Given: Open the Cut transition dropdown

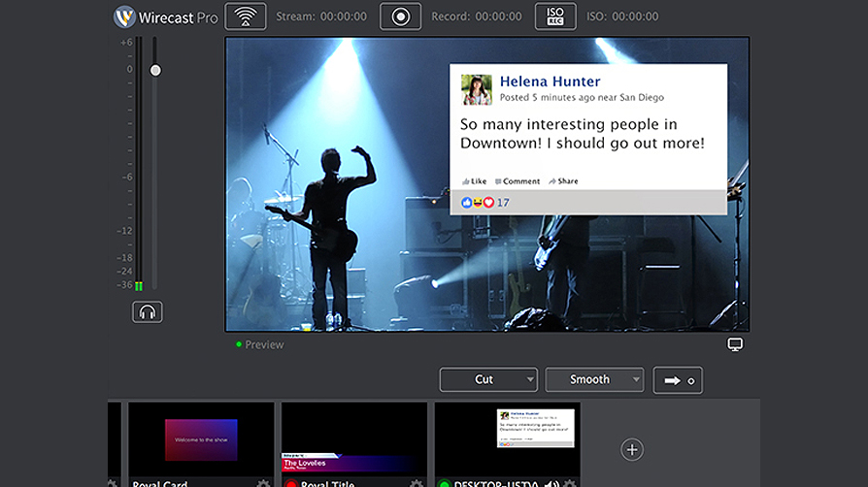Looking at the screenshot, I should (x=488, y=379).
